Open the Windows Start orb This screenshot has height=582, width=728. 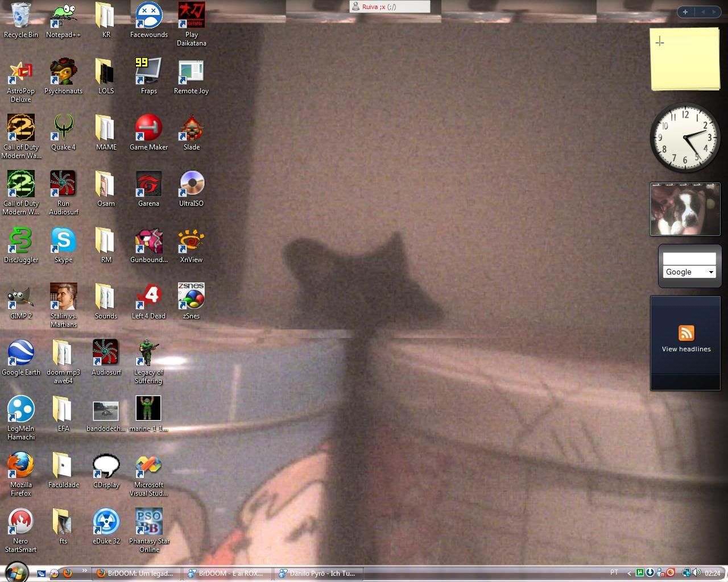(x=16, y=572)
